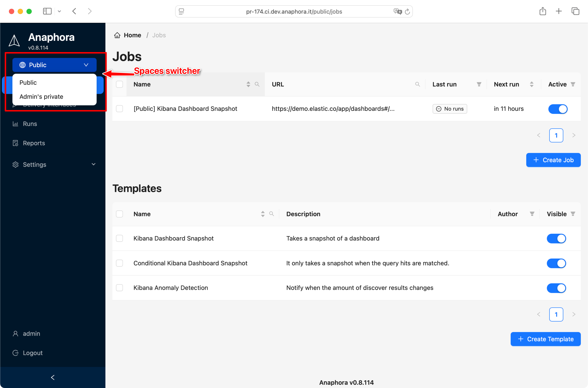588x388 pixels.
Task: Disable the Active toggle for Kibana Dashboard Snapshot job
Action: point(558,109)
